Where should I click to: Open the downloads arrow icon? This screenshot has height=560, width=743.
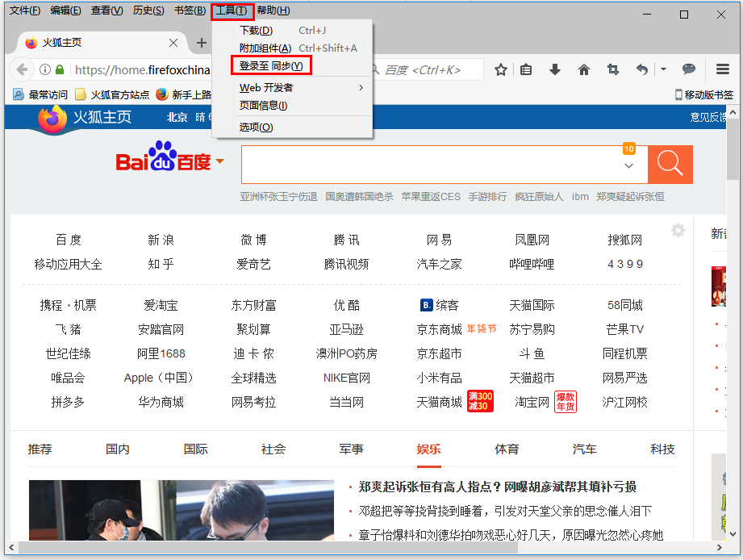[x=555, y=70]
